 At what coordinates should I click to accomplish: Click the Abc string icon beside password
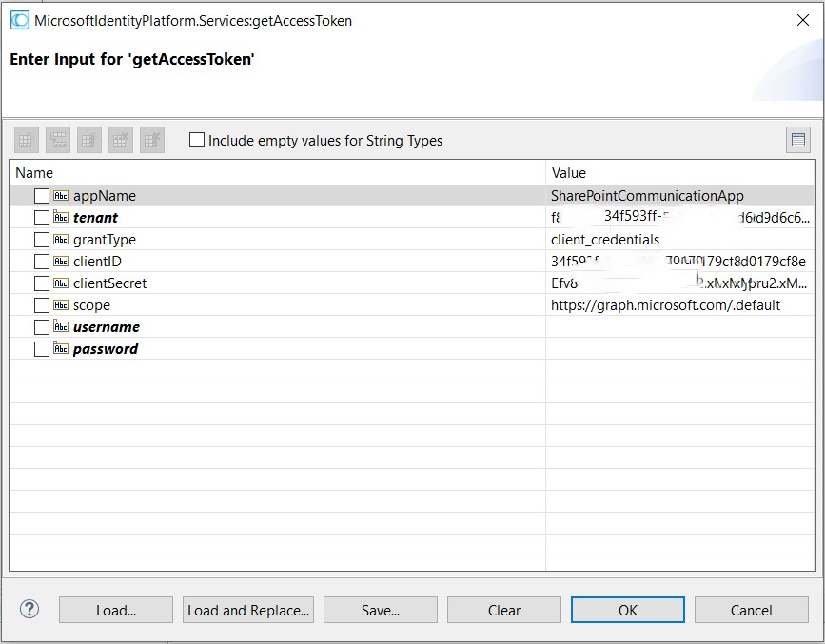pyautogui.click(x=61, y=349)
